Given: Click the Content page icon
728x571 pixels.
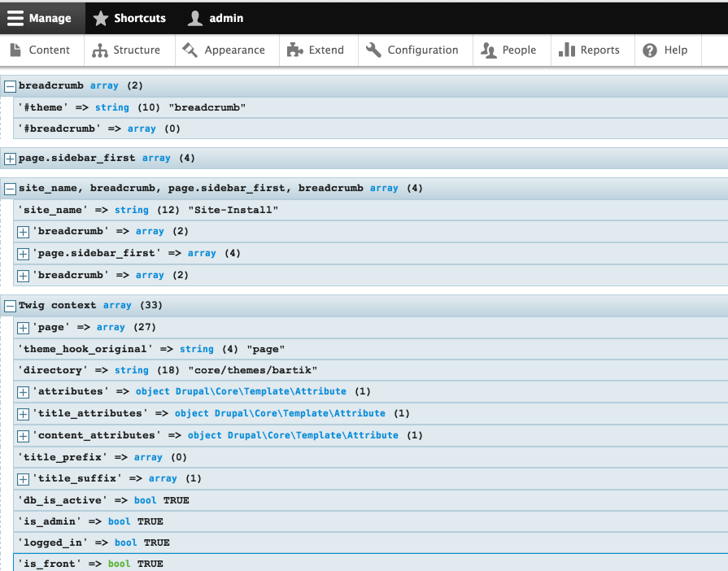Looking at the screenshot, I should (x=15, y=50).
